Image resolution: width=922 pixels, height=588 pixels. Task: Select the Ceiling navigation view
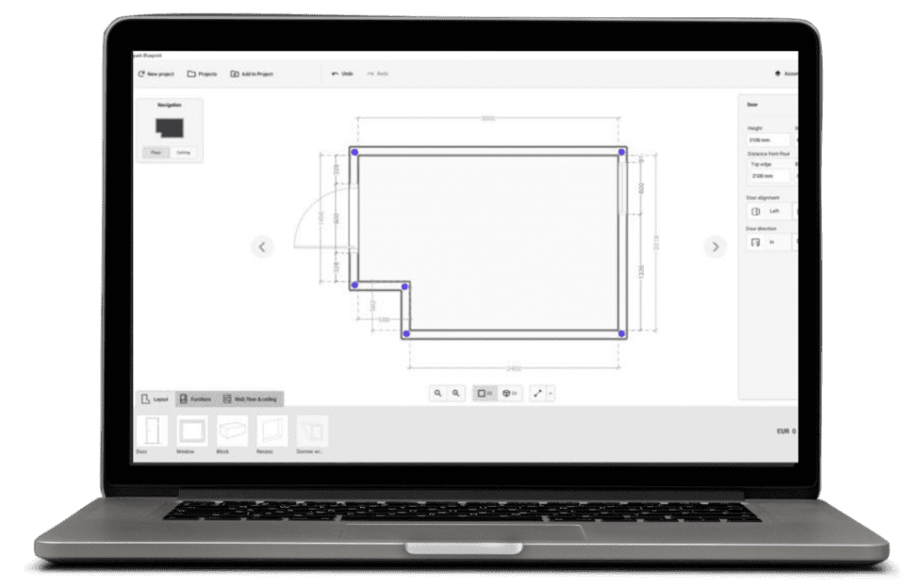point(184,153)
